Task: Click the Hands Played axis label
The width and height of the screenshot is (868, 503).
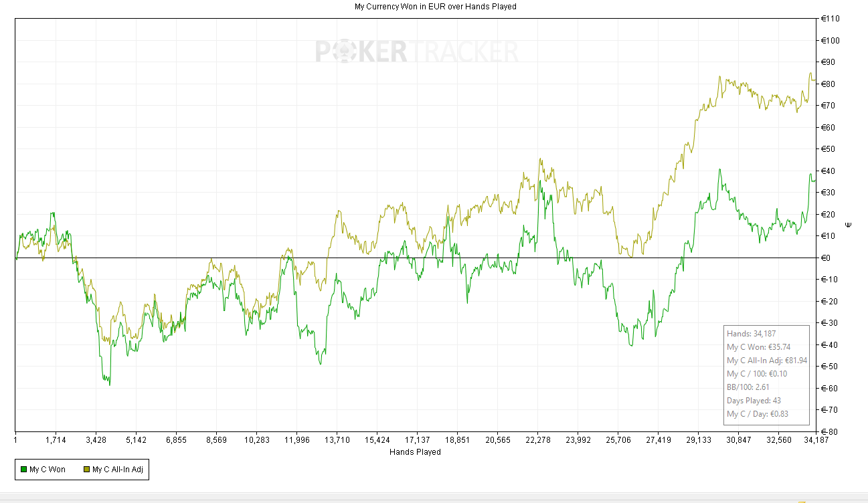Action: click(x=415, y=452)
